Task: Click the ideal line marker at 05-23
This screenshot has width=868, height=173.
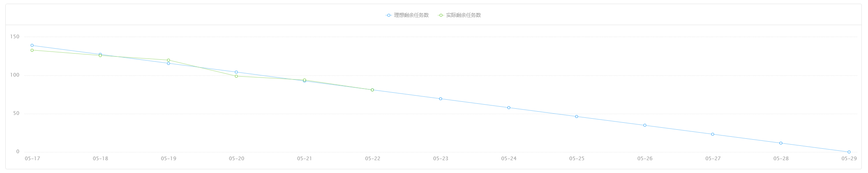Action: (441, 99)
